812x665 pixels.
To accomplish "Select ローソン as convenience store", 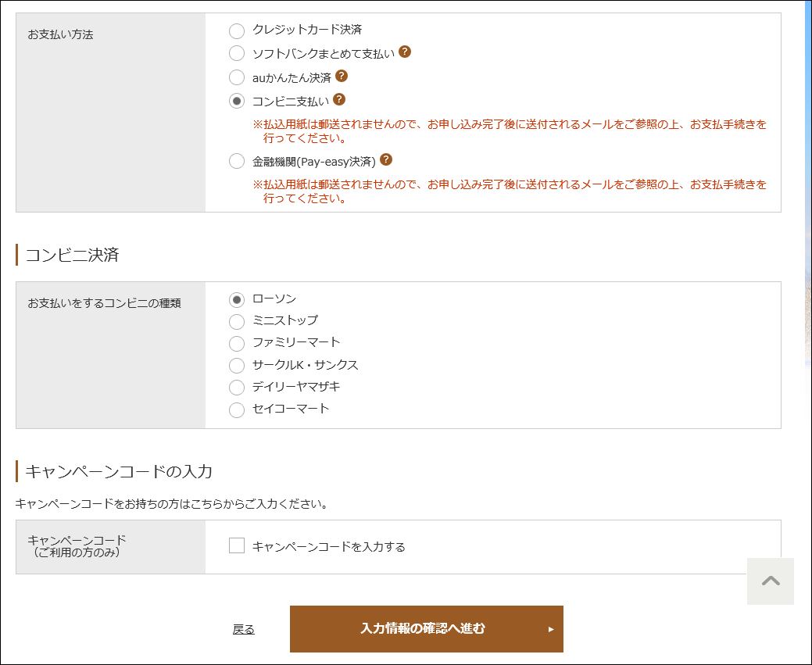I will 237,300.
